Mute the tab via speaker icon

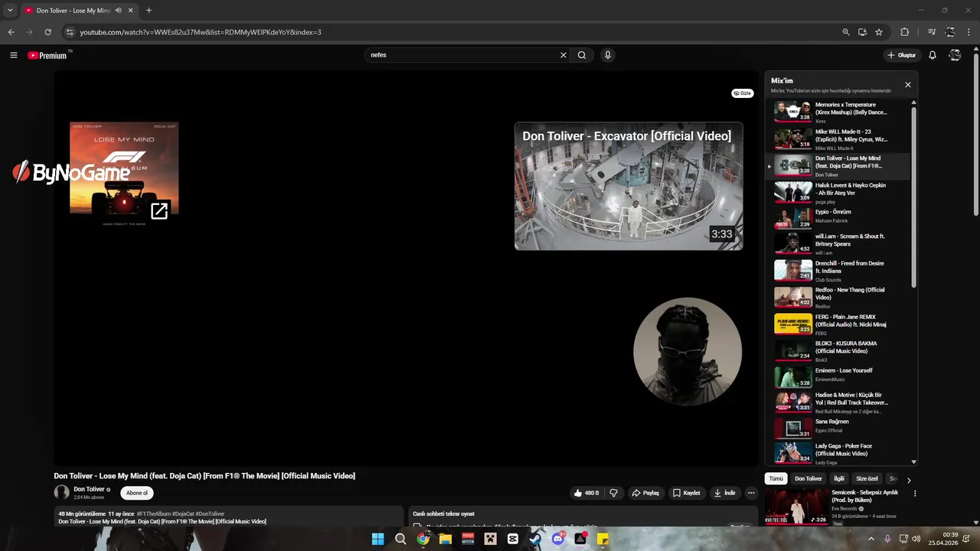(x=119, y=11)
